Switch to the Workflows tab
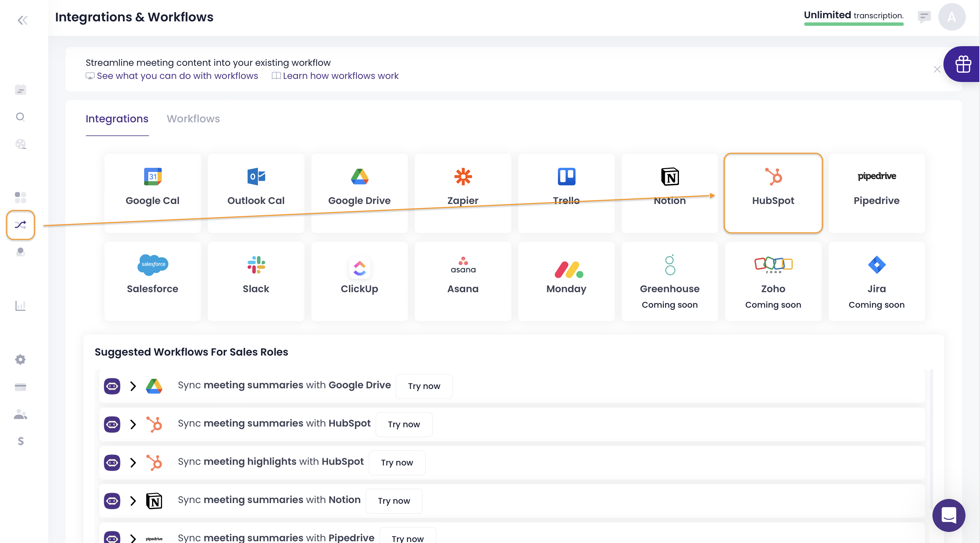 click(193, 119)
